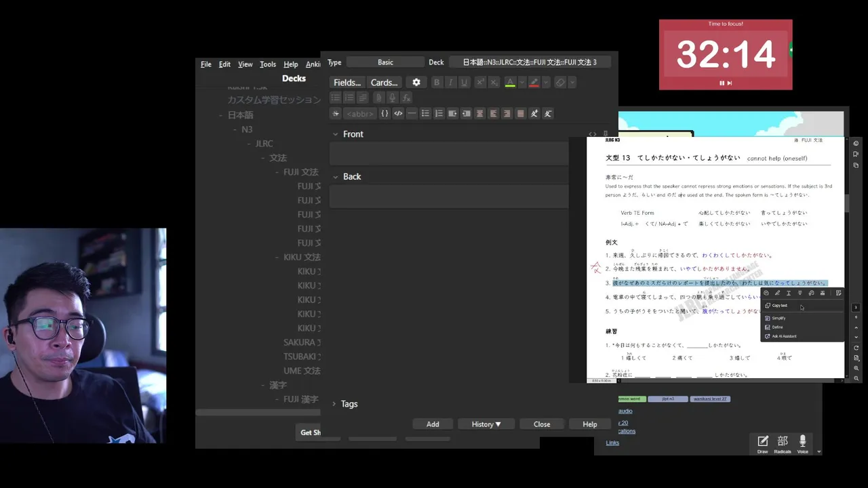Click the Close button in Add window
Image resolution: width=868 pixels, height=488 pixels.
tap(542, 424)
